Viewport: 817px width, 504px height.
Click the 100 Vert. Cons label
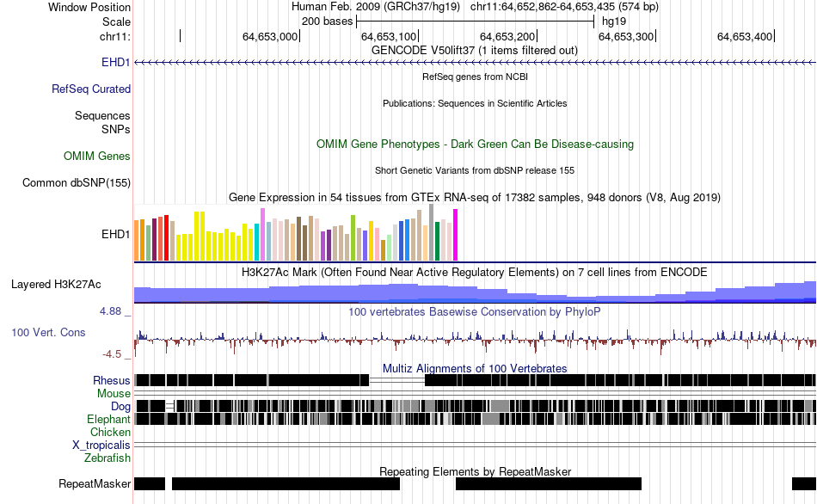click(x=48, y=333)
